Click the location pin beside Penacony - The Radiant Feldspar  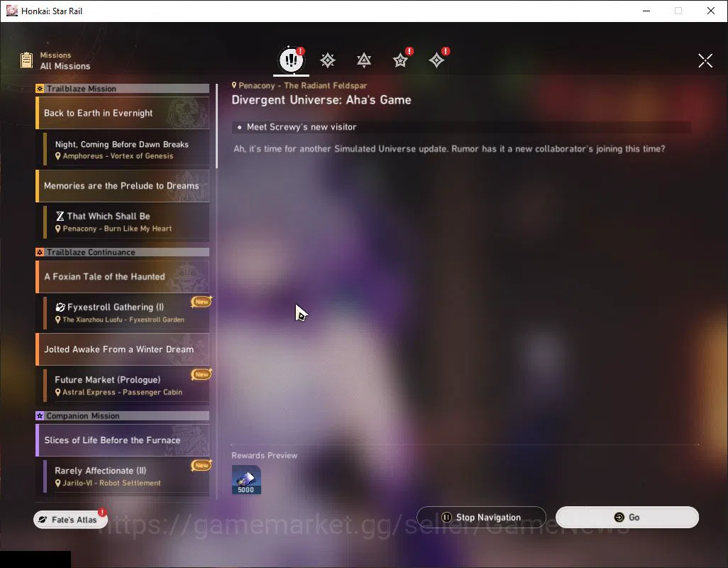[x=234, y=85]
